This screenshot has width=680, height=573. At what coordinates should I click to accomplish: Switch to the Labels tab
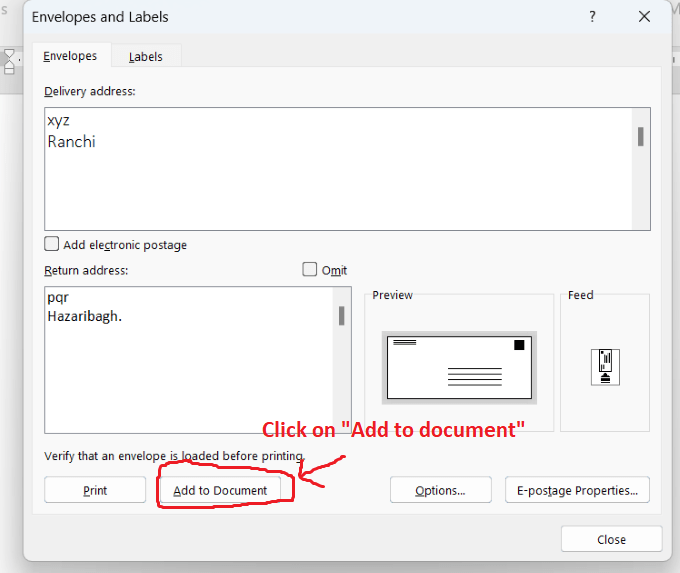pyautogui.click(x=146, y=56)
